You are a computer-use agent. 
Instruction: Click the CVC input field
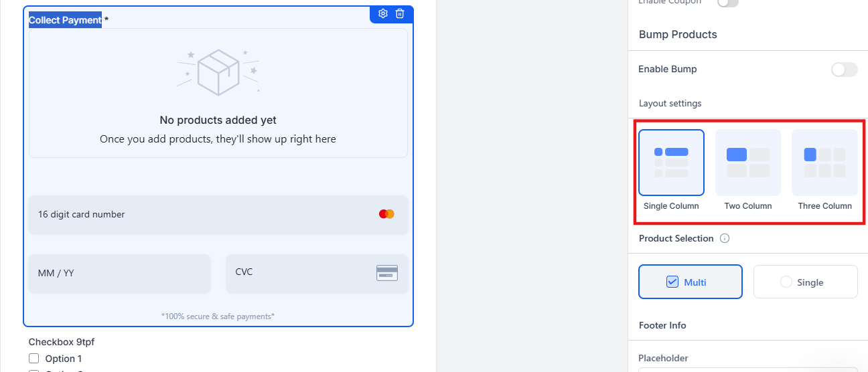[295, 273]
